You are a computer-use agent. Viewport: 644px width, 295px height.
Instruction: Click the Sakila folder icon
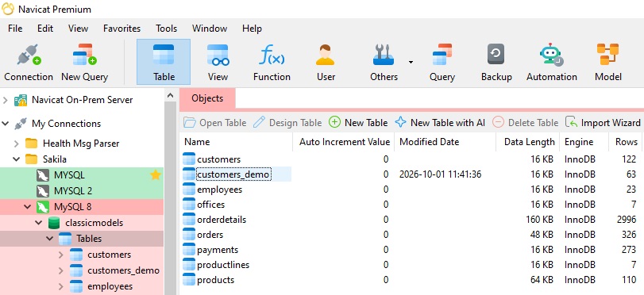click(x=31, y=159)
